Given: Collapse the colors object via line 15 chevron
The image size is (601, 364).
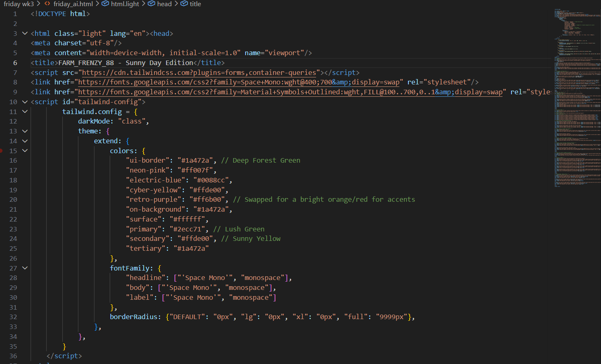Looking at the screenshot, I should (x=24, y=150).
